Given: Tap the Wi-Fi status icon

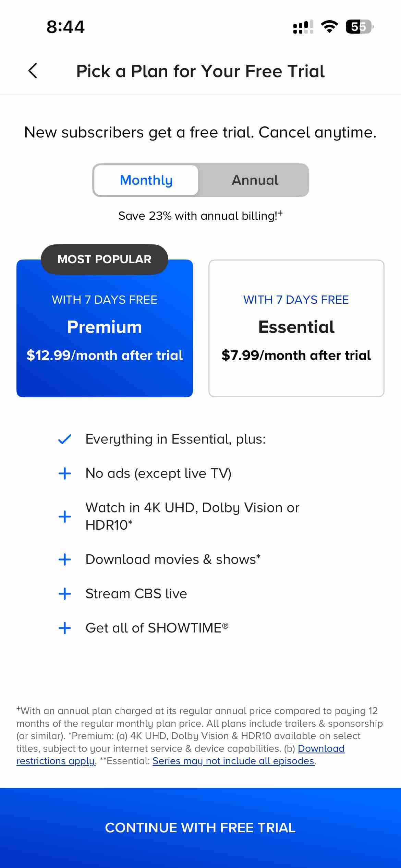Looking at the screenshot, I should point(329,27).
